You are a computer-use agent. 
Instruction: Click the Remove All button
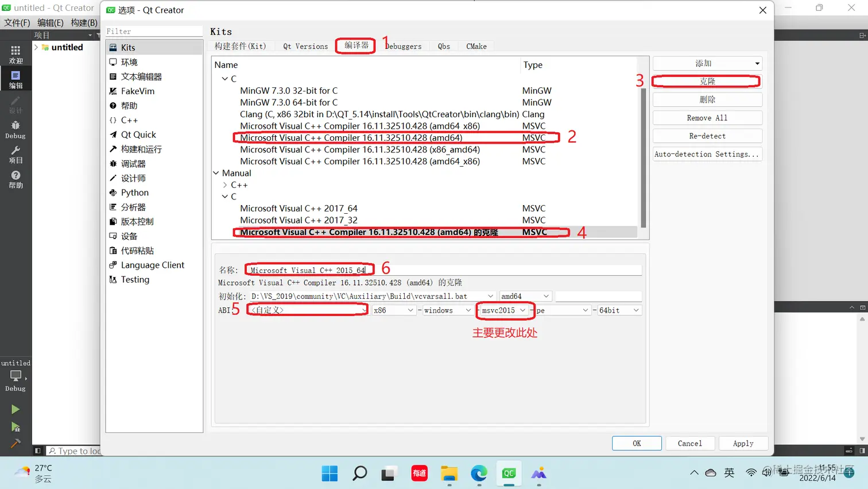tap(707, 118)
